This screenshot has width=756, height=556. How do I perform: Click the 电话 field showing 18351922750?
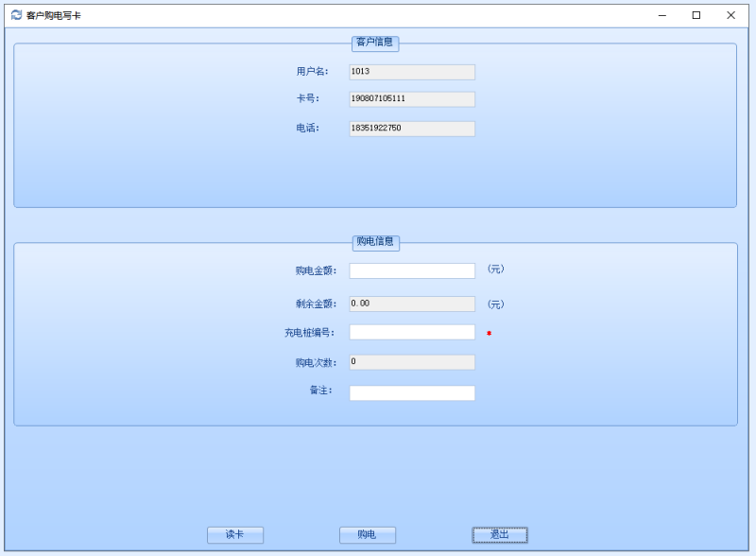click(x=412, y=129)
